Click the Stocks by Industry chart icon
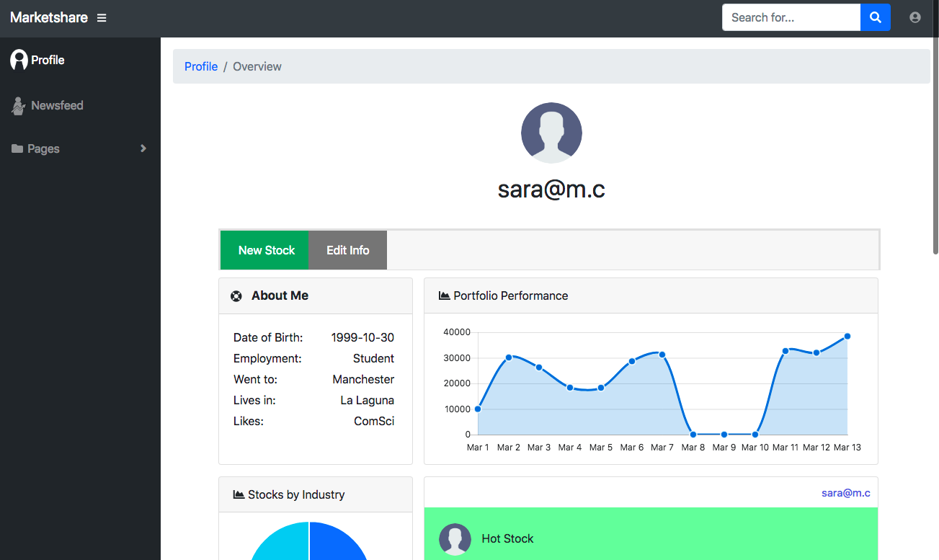 [239, 494]
